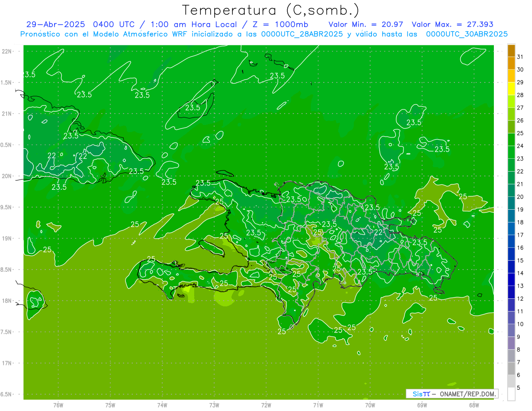Click the "Valor Max. = 27.393" value
The image size is (532, 411).
pyautogui.click(x=453, y=24)
